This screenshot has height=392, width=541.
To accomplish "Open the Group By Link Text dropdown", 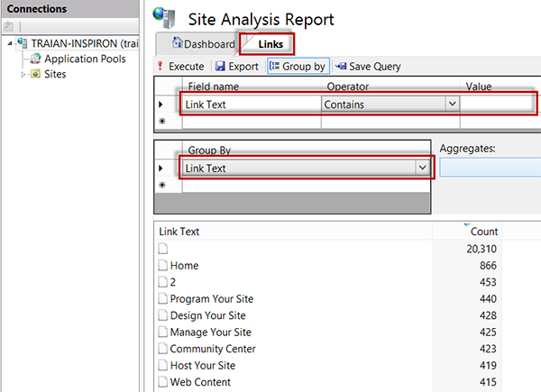I will tap(421, 168).
